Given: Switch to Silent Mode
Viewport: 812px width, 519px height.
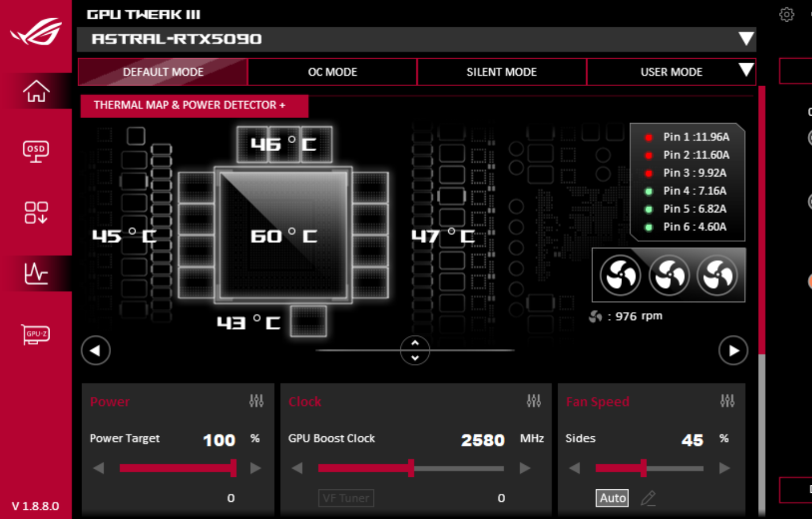Looking at the screenshot, I should (502, 72).
